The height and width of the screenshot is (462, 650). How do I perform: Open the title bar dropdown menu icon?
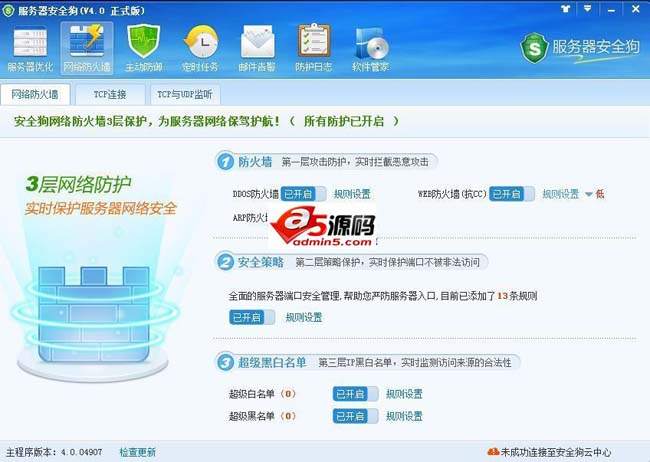[x=587, y=9]
